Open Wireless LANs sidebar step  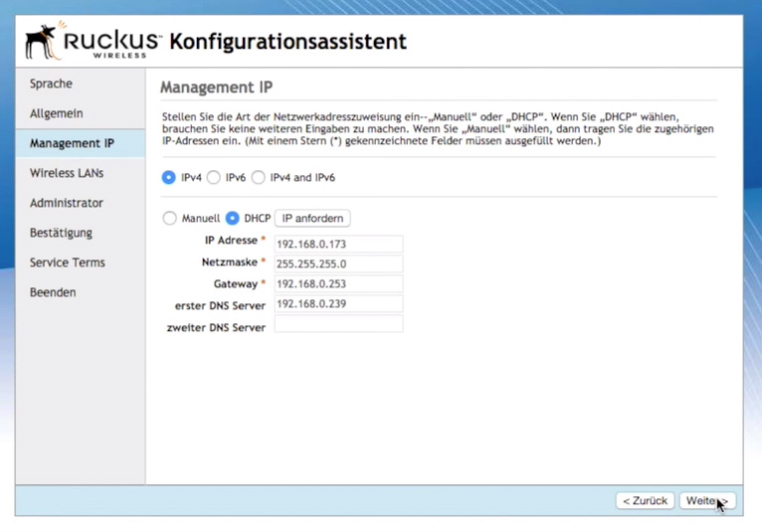(x=67, y=173)
